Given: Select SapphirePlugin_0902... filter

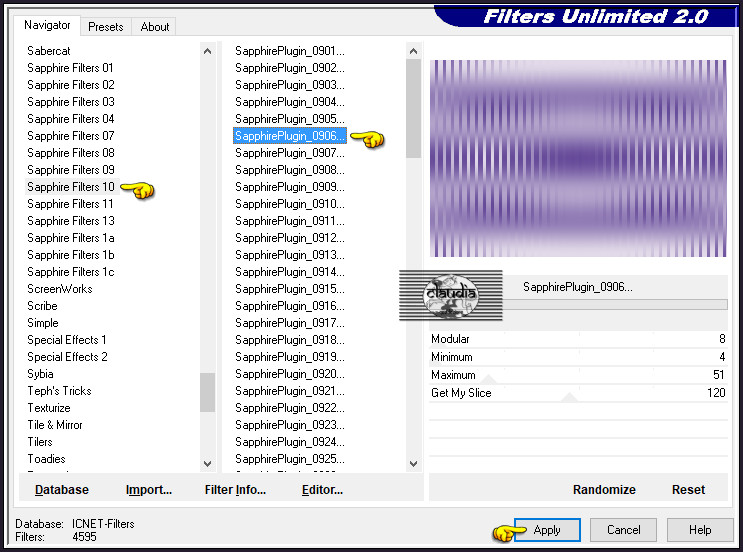Looking at the screenshot, I should (290, 68).
